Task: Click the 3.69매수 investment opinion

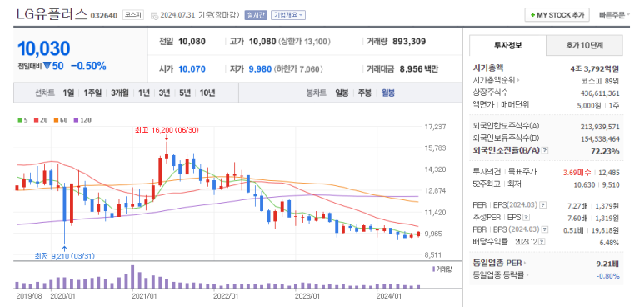Action: tap(578, 172)
